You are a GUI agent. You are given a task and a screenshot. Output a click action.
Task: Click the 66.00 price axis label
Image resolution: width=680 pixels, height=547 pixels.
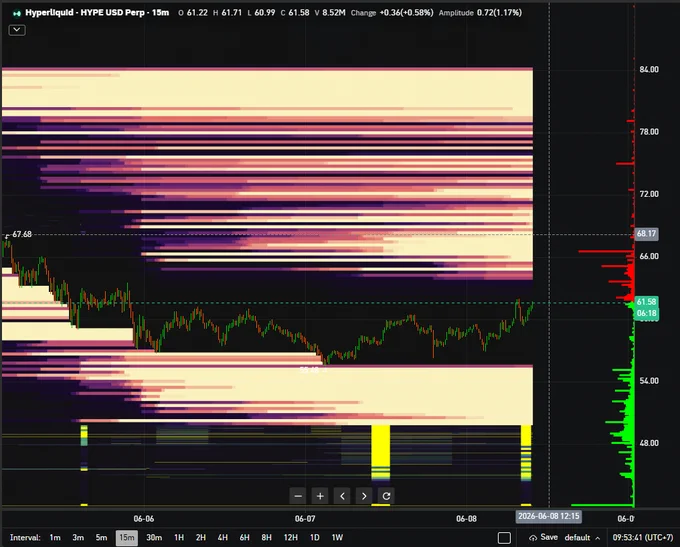point(649,256)
